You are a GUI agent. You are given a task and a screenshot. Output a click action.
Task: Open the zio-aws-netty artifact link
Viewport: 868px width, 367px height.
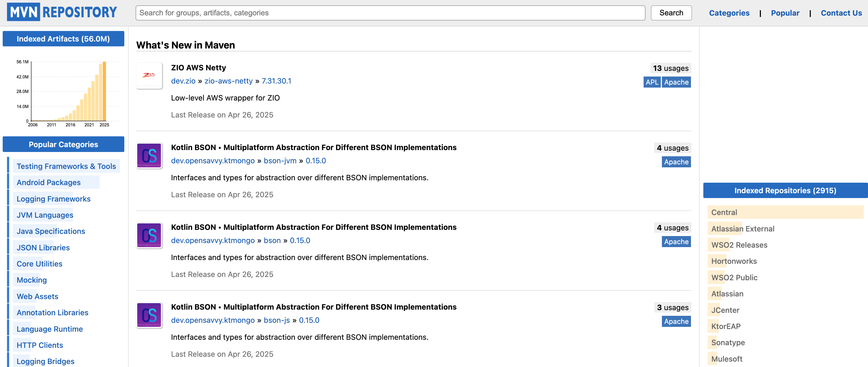(x=228, y=81)
